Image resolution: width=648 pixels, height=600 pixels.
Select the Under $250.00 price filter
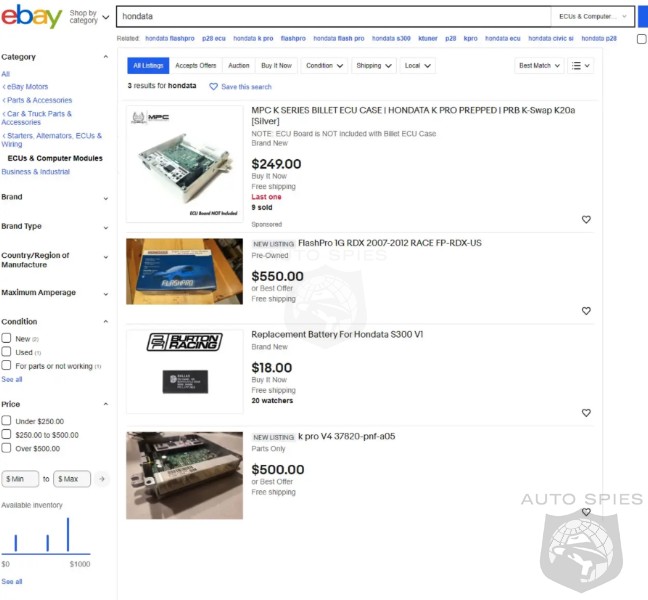click(6, 421)
